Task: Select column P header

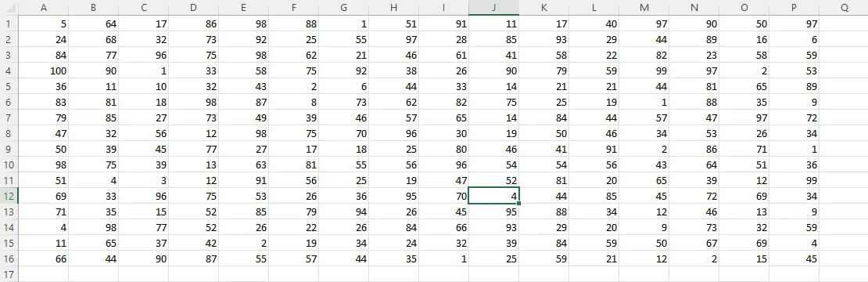Action: point(794,8)
